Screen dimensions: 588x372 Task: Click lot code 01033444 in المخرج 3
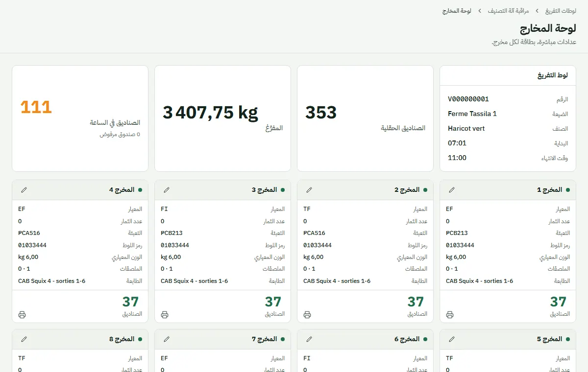(x=175, y=245)
